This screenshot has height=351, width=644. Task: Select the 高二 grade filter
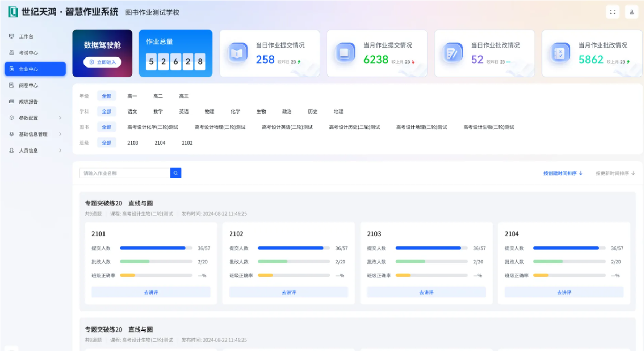(158, 96)
